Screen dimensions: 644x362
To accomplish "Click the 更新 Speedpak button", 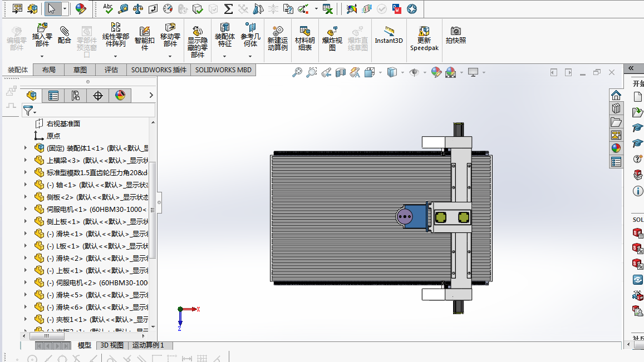I will [x=424, y=37].
